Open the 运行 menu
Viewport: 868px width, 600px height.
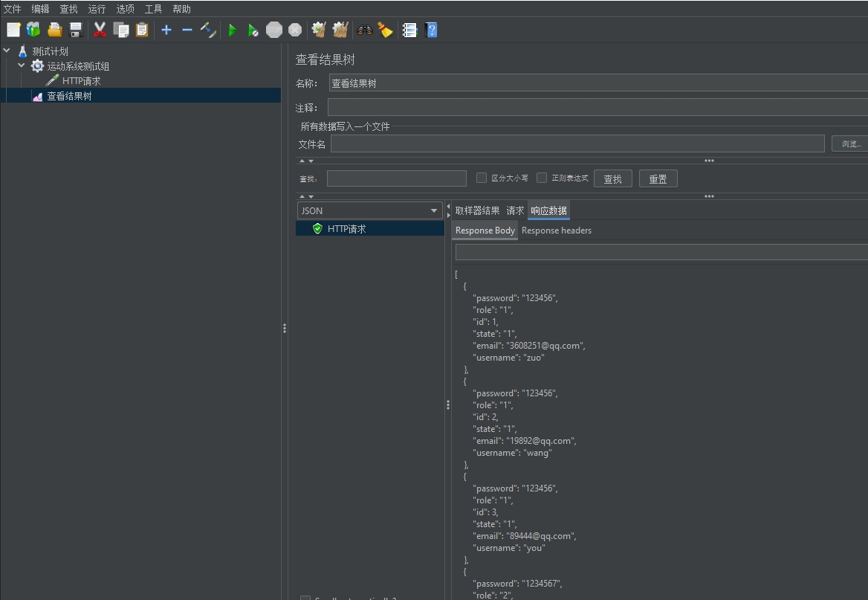coord(97,9)
